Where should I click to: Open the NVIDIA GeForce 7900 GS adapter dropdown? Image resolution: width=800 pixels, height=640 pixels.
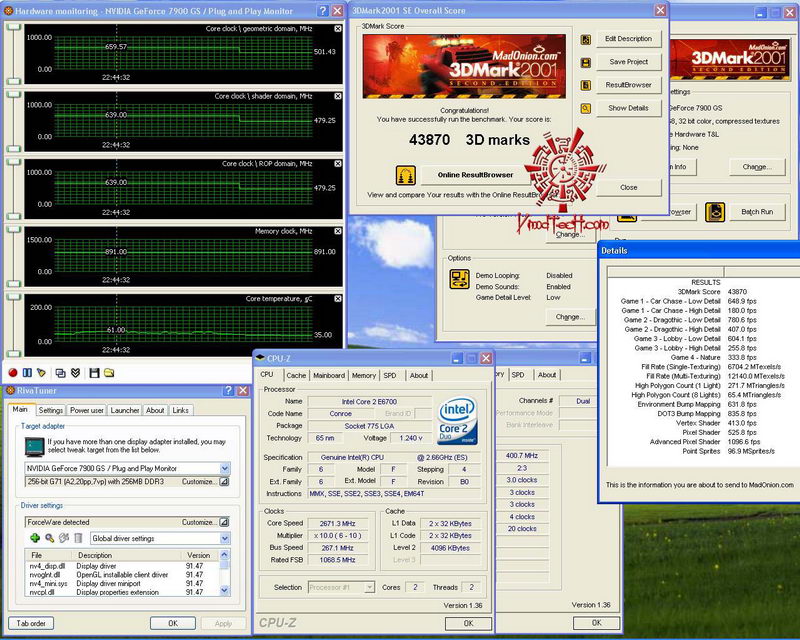click(224, 467)
